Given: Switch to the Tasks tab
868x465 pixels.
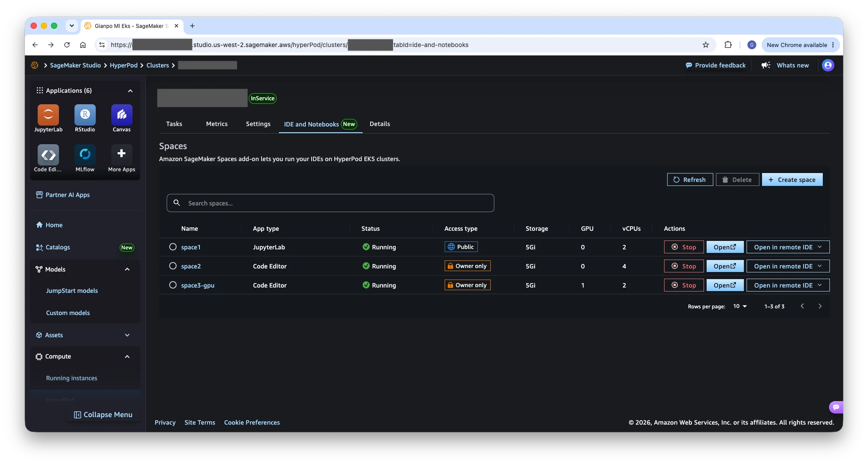Looking at the screenshot, I should click(x=174, y=124).
